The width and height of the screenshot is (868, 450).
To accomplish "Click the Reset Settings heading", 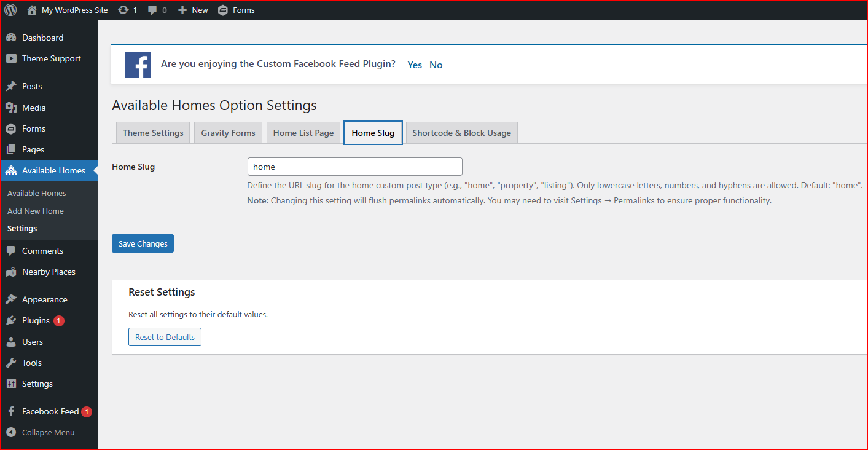I will tap(162, 292).
